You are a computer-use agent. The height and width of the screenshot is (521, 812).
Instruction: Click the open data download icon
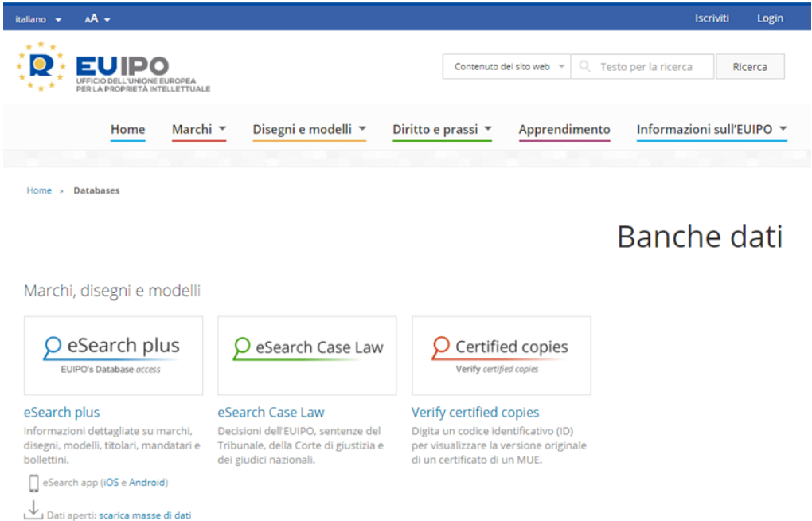coord(33,511)
